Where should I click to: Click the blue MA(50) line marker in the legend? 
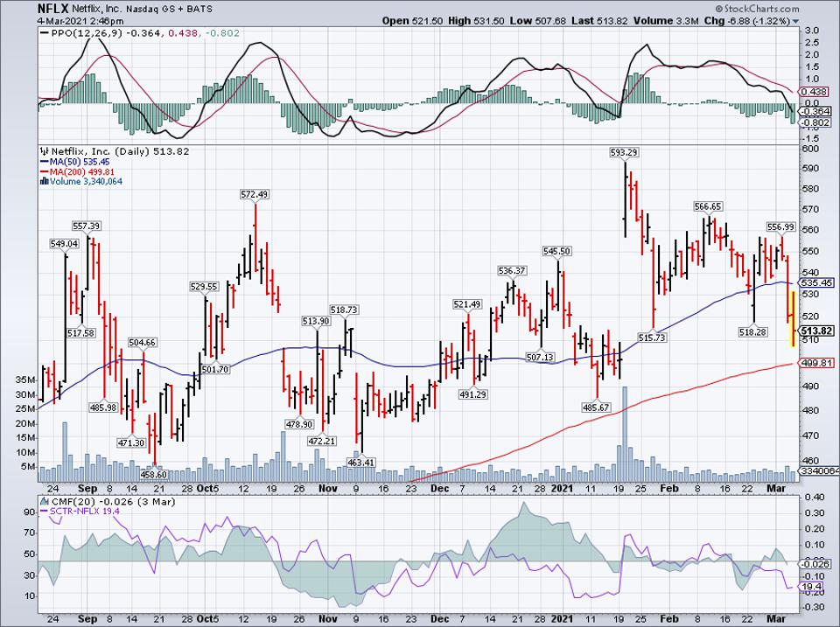tap(43, 162)
